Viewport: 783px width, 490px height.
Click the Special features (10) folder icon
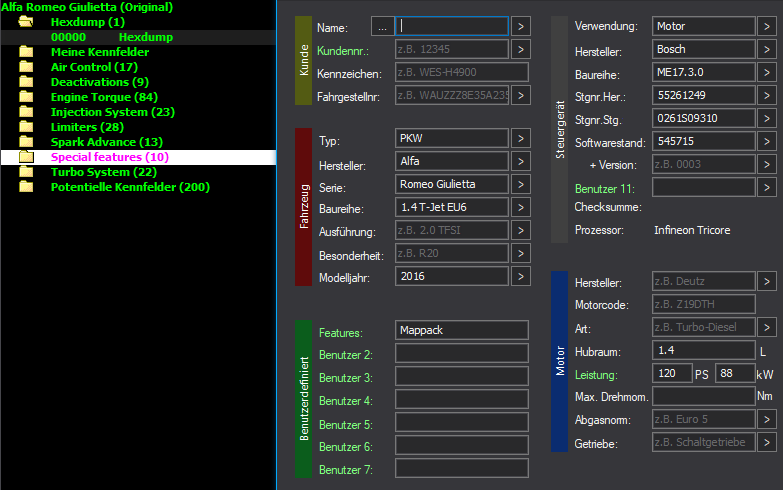(x=26, y=157)
